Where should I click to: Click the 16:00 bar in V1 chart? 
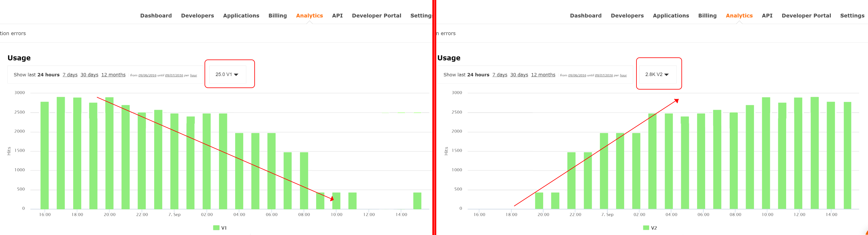click(44, 155)
